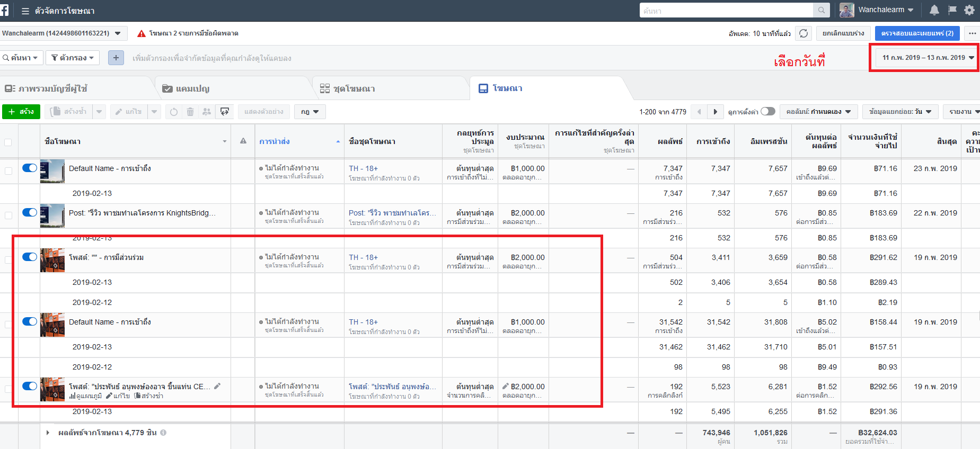
Task: Click the import/export arrows icon
Action: point(225,112)
